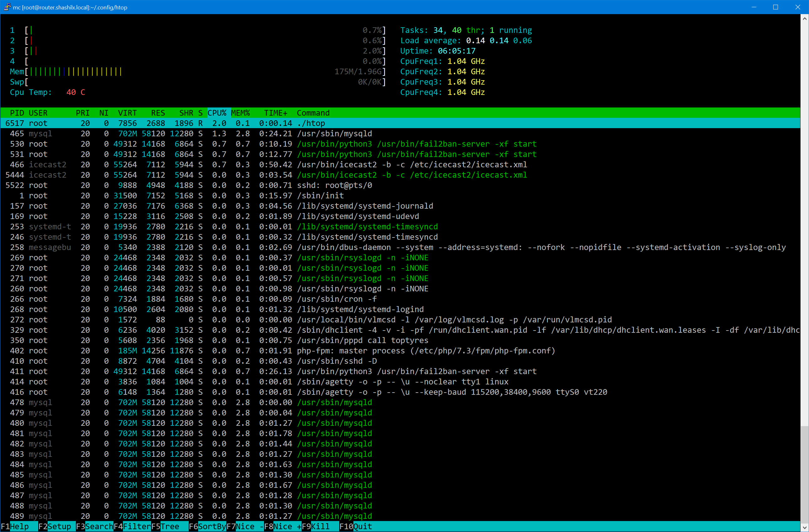Select the /sbin/init process row
Viewport: 809px width, 532px height.
[400, 195]
